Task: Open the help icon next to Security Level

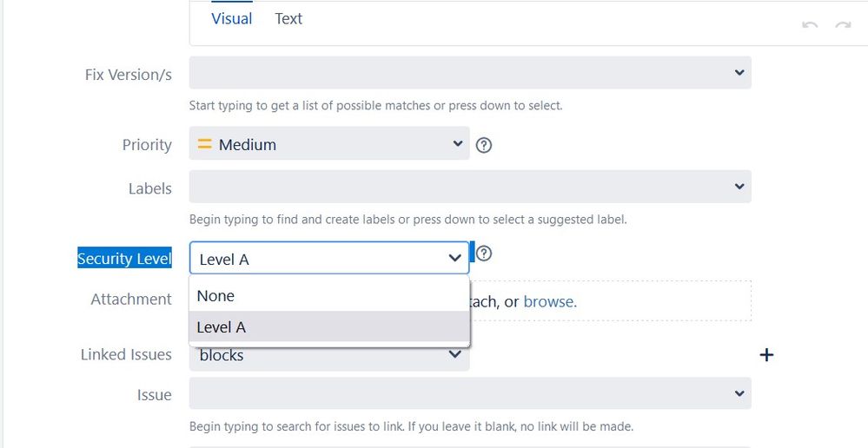Action: point(484,254)
